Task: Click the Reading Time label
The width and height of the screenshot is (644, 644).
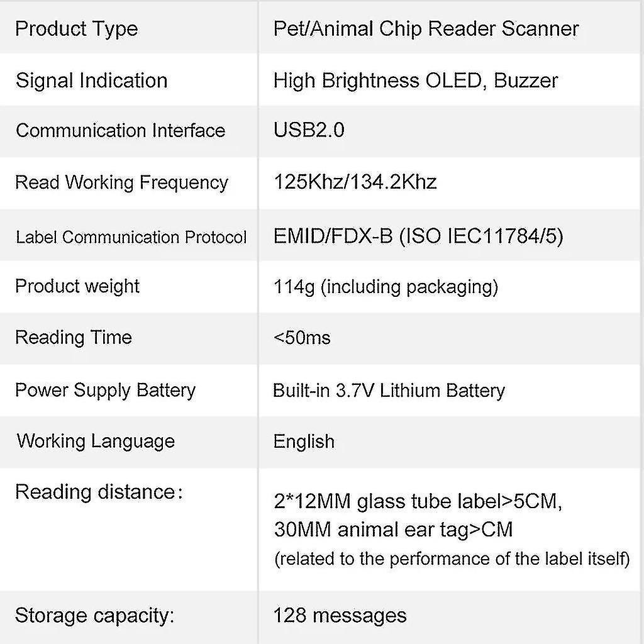Action: click(x=73, y=337)
